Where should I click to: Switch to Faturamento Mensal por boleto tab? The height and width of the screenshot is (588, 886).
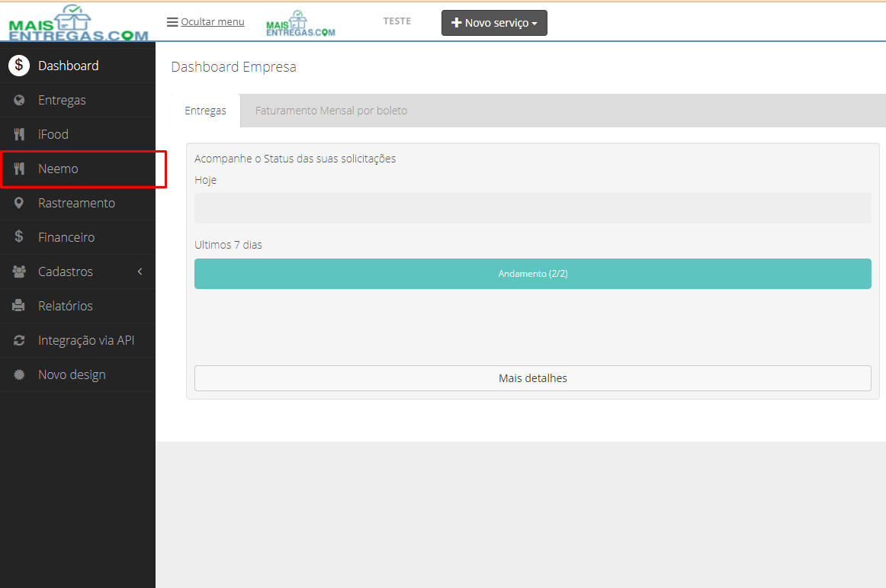coord(331,111)
